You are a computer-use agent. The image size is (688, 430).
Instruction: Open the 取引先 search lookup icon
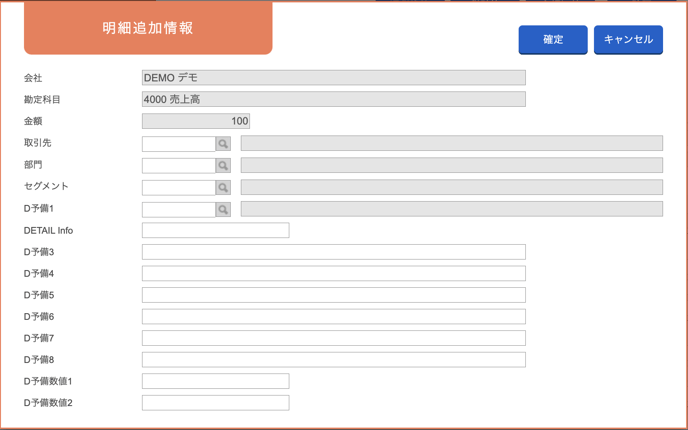[x=223, y=143]
